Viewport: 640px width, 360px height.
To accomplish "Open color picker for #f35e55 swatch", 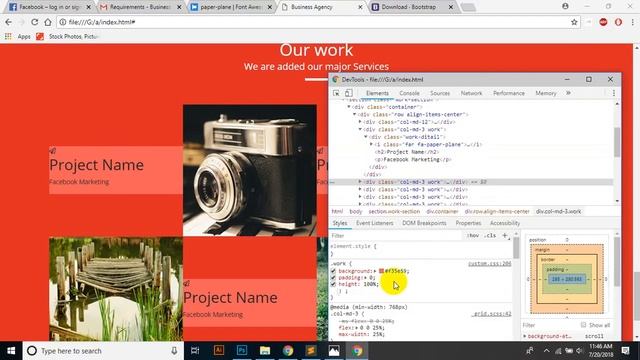I will [x=381, y=271].
